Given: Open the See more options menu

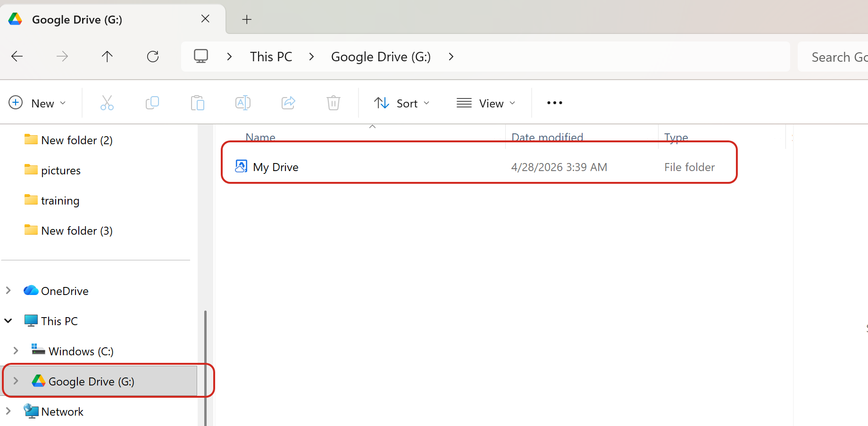Looking at the screenshot, I should click(x=554, y=103).
